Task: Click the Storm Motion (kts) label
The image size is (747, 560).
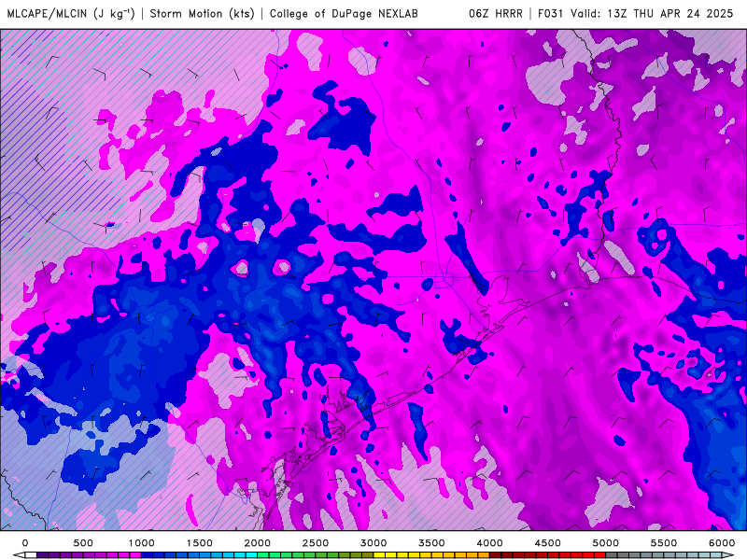Action: coord(203,13)
